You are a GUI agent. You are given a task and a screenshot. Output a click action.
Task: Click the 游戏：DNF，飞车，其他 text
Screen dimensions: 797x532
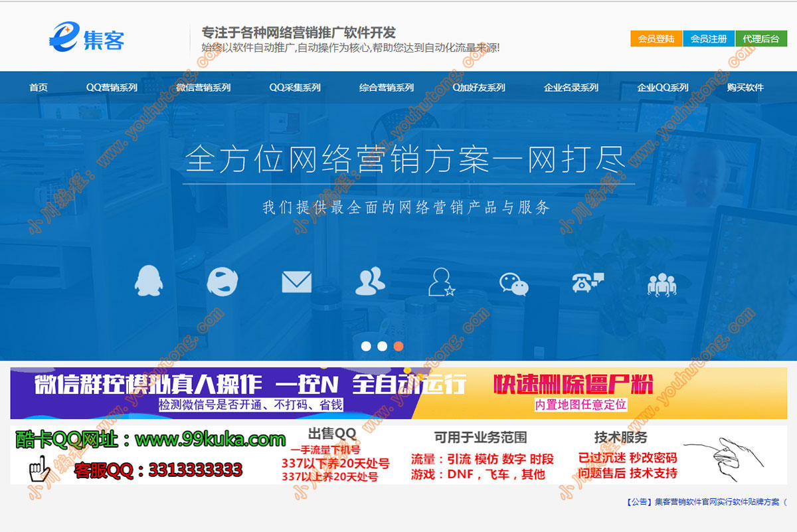(x=478, y=474)
